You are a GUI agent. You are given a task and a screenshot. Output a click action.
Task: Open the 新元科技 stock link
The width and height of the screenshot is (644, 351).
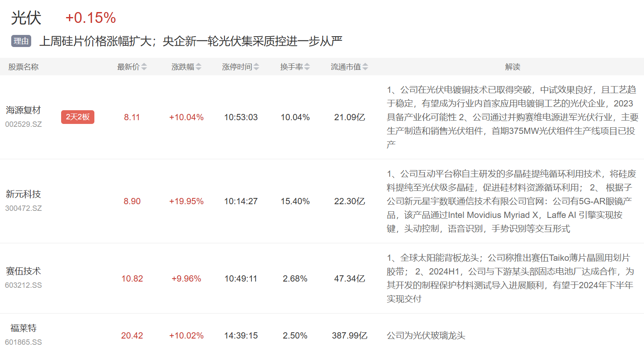[x=23, y=194]
